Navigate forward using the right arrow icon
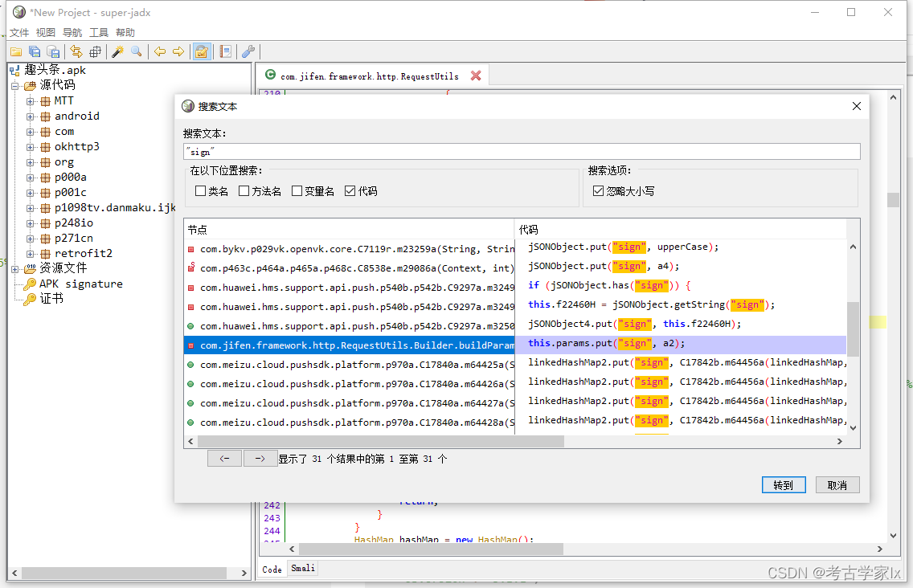Screen dimensions: 913x588 tap(178, 51)
